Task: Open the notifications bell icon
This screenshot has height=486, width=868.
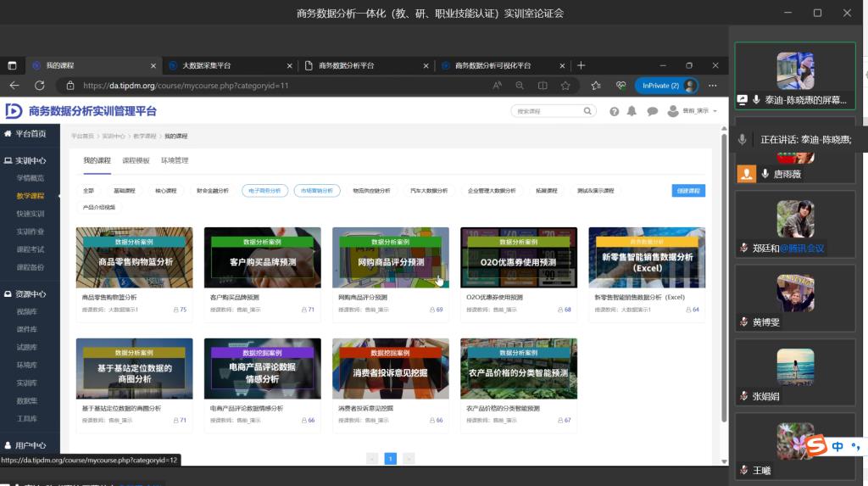Action: pyautogui.click(x=633, y=111)
